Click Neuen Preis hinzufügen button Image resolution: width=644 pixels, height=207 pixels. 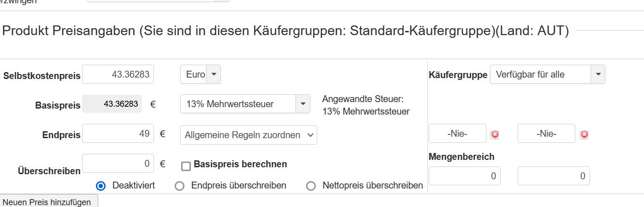49,202
